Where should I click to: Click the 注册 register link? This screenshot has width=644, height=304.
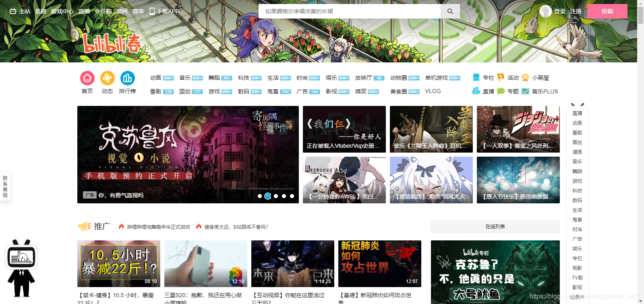coord(576,11)
